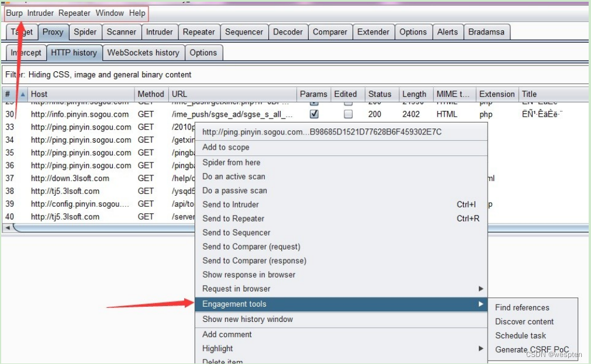591x364 pixels.
Task: Select Schedule task in submenu
Action: (533, 335)
